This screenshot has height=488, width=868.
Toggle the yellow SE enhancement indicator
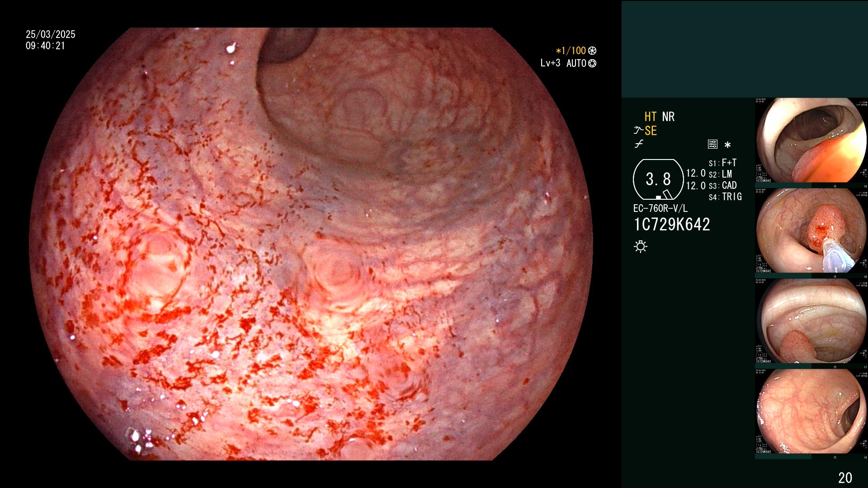651,131
